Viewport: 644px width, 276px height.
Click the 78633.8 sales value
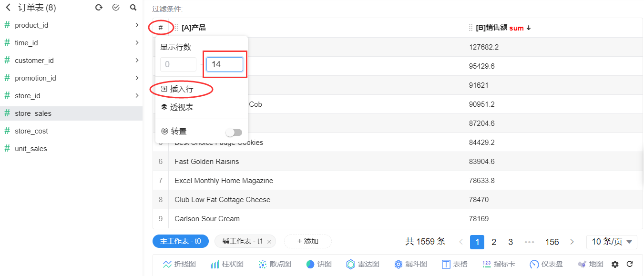click(481, 181)
